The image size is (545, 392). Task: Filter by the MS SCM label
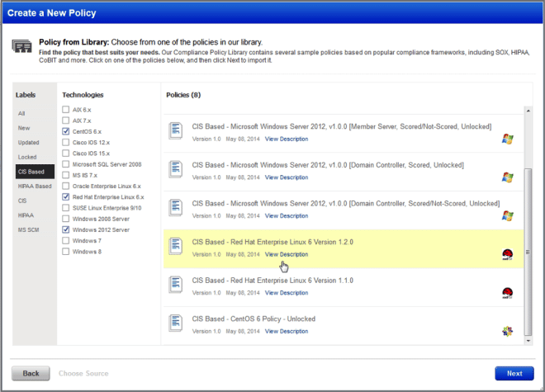[29, 230]
